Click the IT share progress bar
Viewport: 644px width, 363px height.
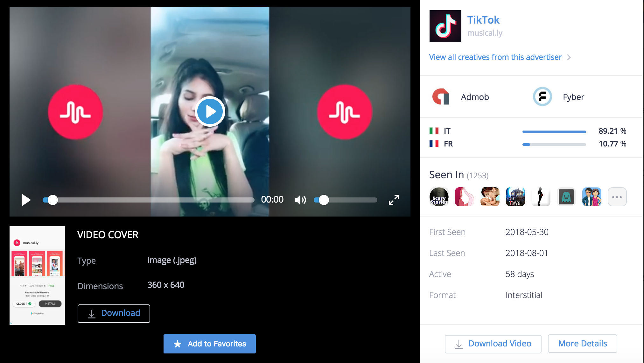tap(554, 132)
